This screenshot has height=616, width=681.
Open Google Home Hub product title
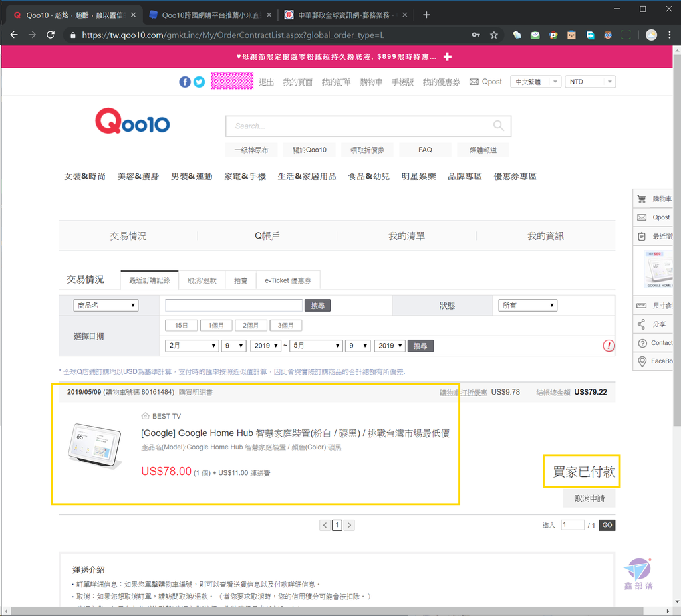(295, 433)
